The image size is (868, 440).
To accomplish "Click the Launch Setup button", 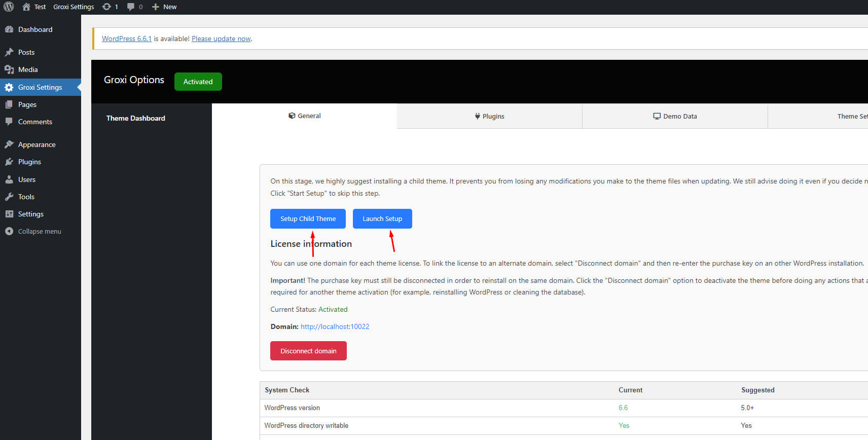I will 382,218.
